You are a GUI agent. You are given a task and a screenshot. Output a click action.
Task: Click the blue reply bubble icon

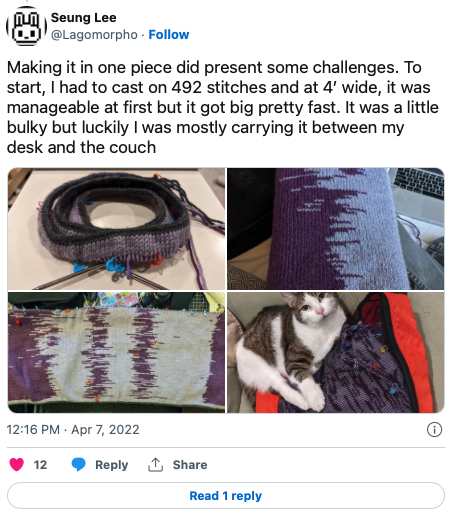point(79,464)
